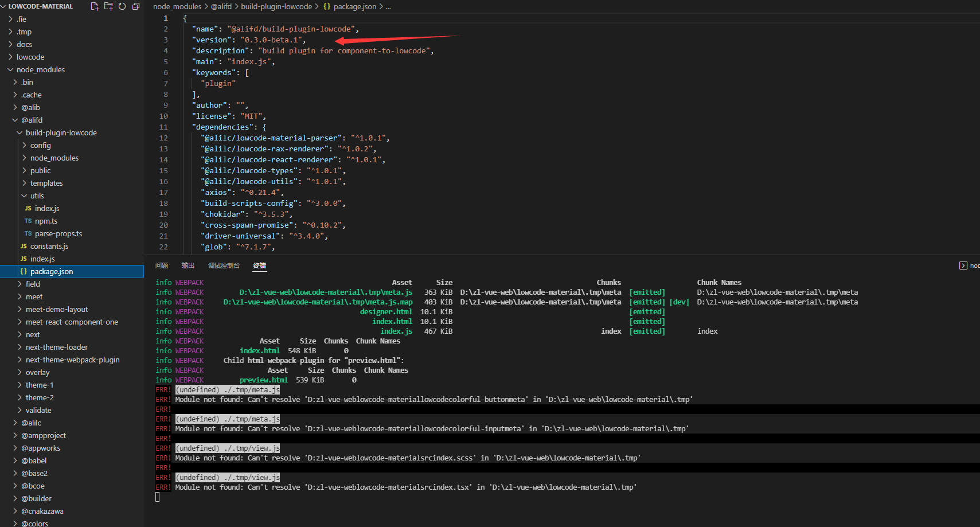
Task: Create a new file in the Explorer
Action: (x=94, y=6)
